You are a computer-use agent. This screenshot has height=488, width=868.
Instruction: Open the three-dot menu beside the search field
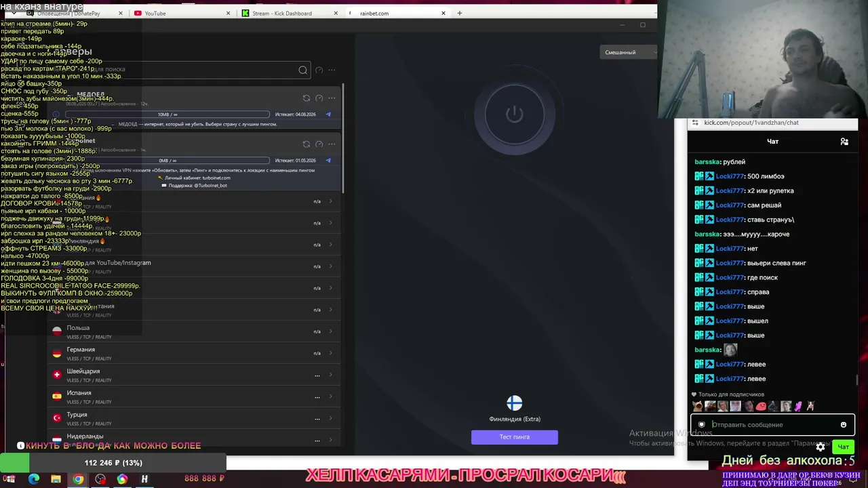[332, 70]
